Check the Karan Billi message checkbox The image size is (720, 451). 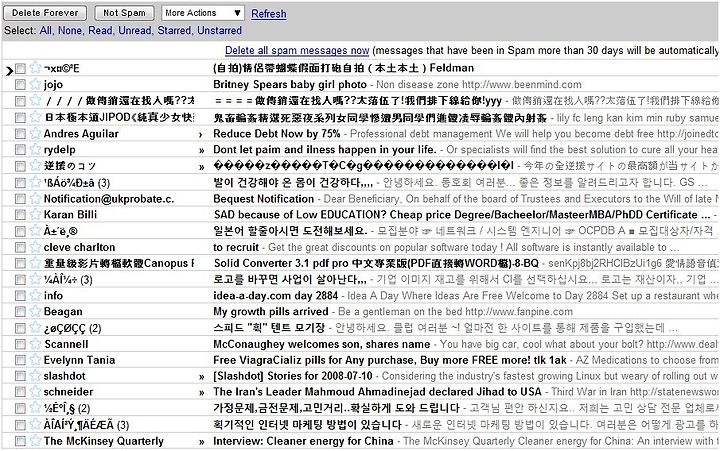20,215
